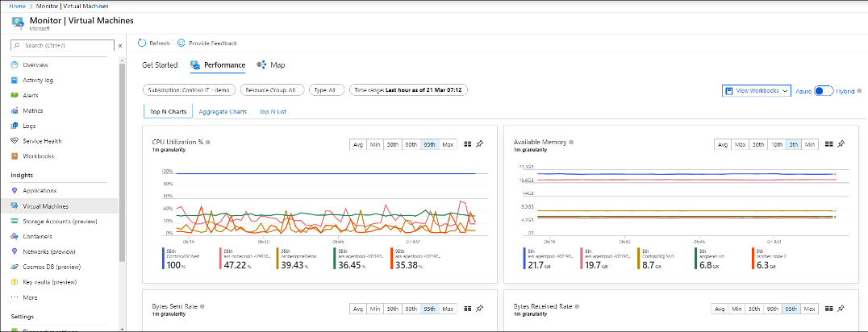
Task: Select 50th on CPU Utilization chart
Action: pyautogui.click(x=393, y=144)
